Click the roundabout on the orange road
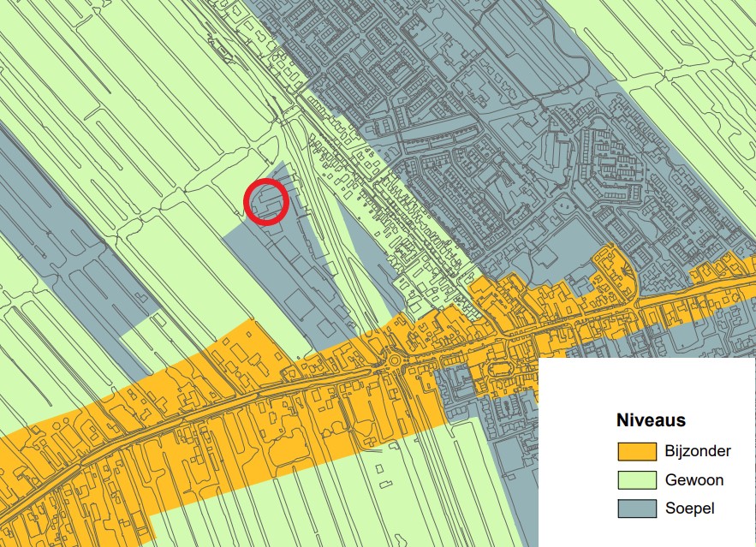Image resolution: width=756 pixels, height=547 pixels. (x=395, y=360)
